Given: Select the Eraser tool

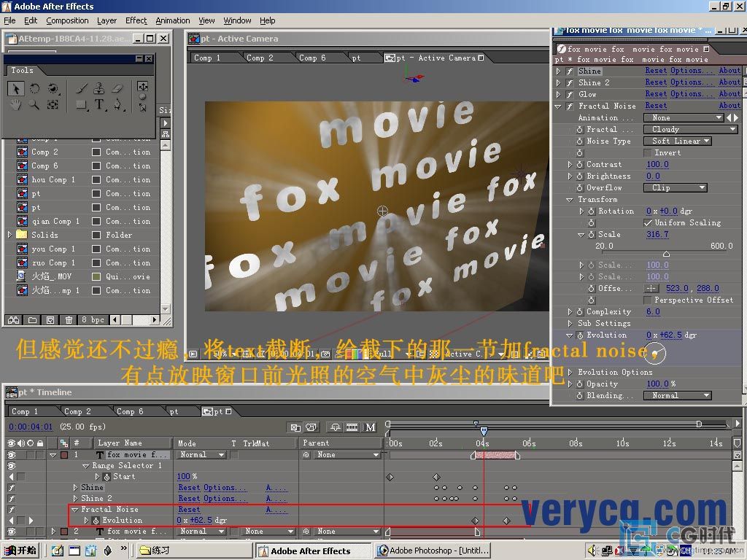Looking at the screenshot, I should (117, 89).
